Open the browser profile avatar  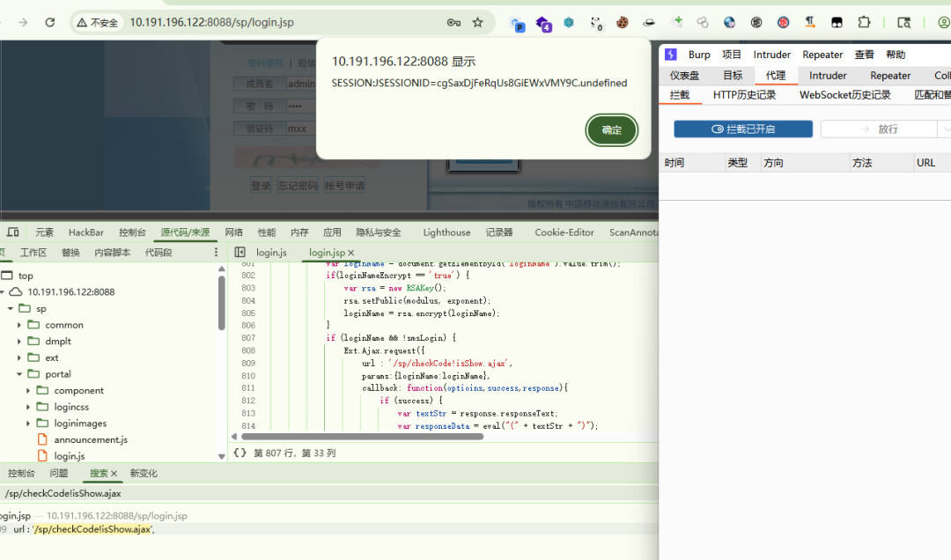tap(944, 22)
